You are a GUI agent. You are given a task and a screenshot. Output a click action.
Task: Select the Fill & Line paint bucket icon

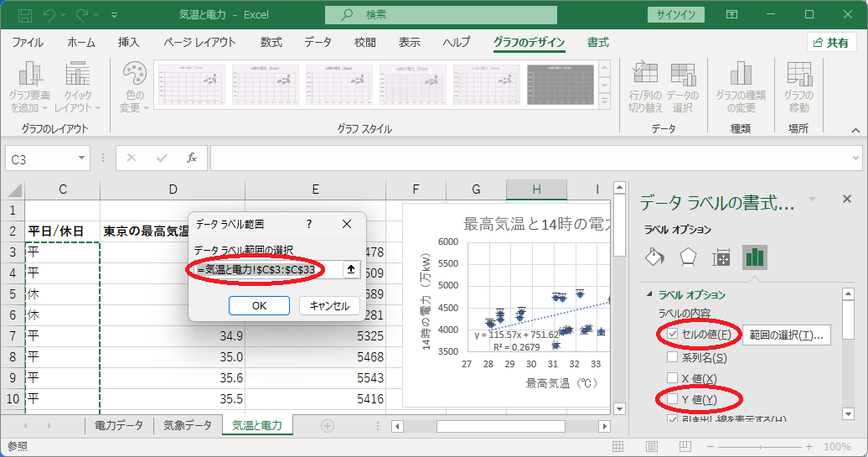(x=655, y=257)
